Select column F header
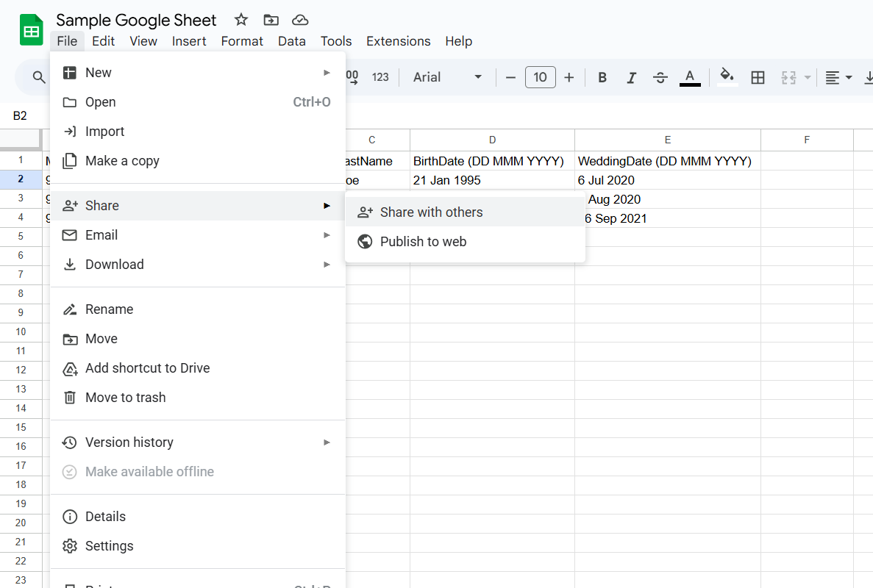 (x=807, y=140)
